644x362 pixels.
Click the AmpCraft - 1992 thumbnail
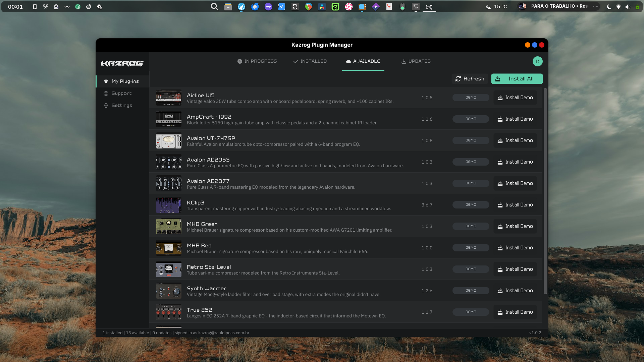(x=169, y=119)
